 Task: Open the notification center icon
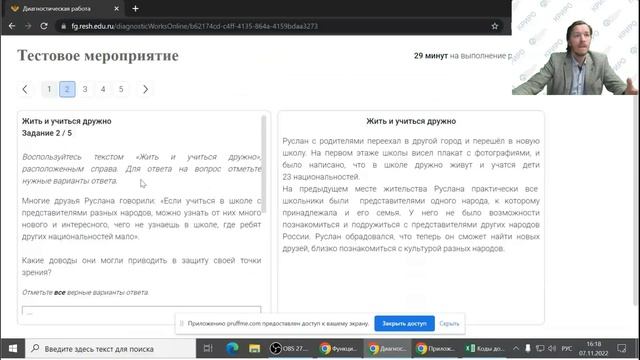coord(622,349)
